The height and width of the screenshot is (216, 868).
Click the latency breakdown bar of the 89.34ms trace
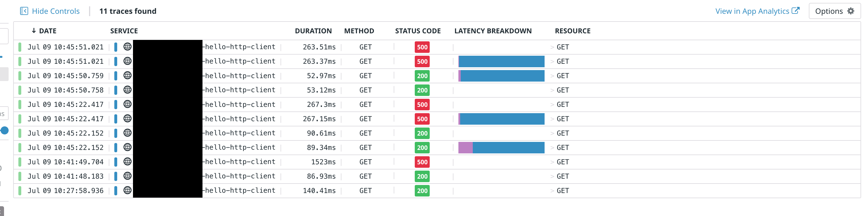(501, 147)
